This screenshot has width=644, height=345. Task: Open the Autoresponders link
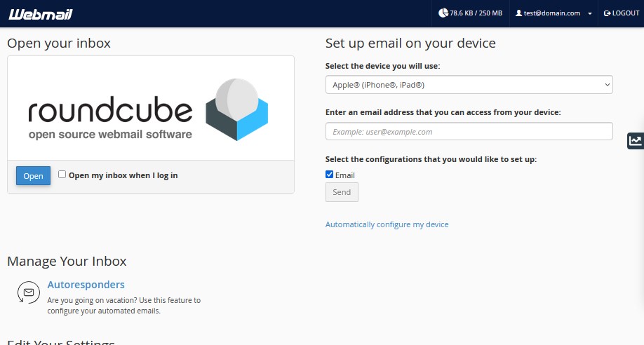[x=86, y=285]
